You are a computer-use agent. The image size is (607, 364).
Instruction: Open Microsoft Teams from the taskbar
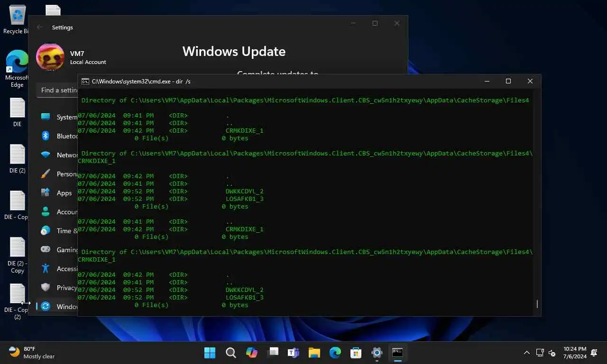tap(294, 353)
